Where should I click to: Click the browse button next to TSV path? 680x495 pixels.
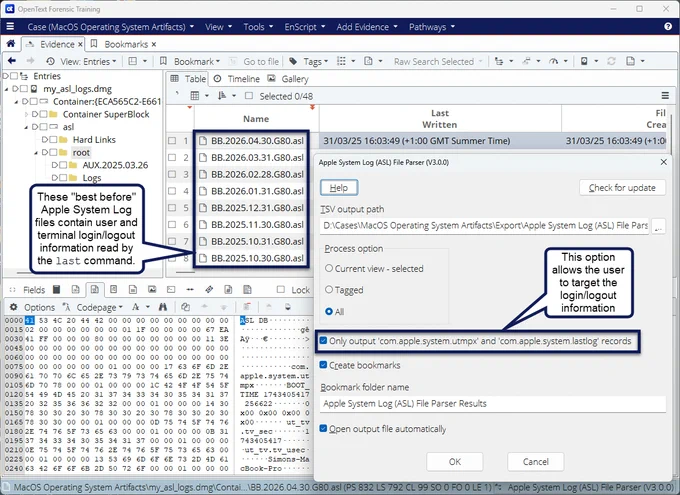658,226
